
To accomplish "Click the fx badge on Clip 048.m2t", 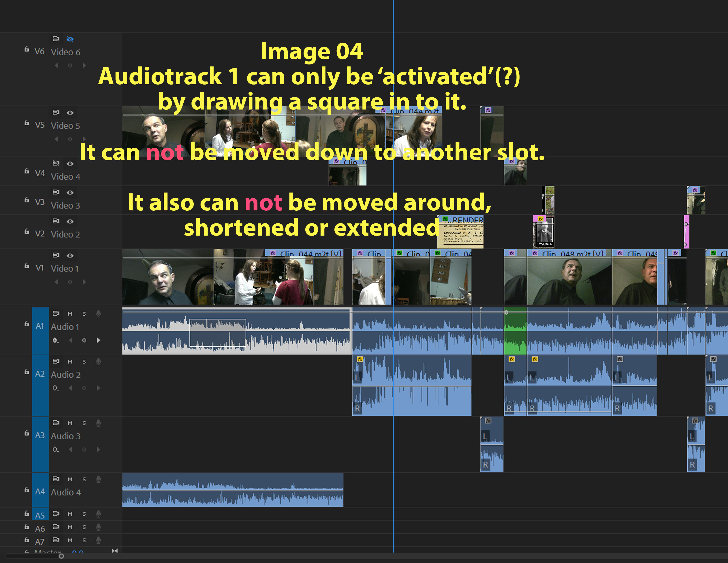I will pyautogui.click(x=535, y=253).
